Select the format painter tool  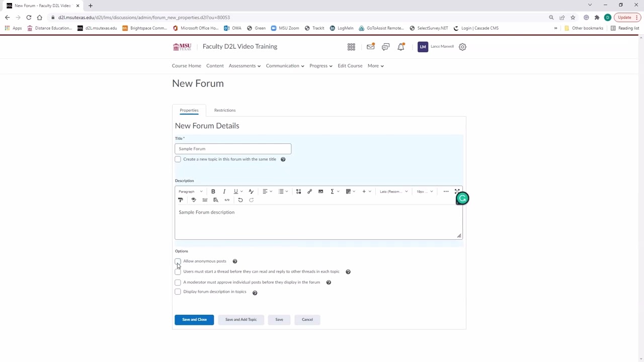[x=181, y=200]
